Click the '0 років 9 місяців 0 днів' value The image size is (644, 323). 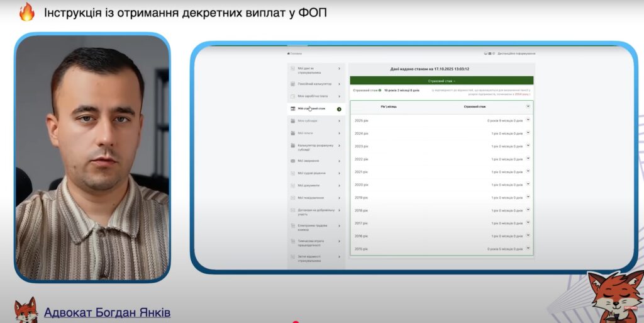pos(505,121)
